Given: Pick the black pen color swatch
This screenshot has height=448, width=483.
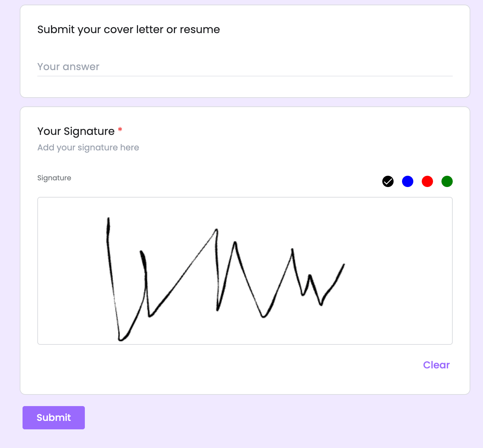Looking at the screenshot, I should (388, 181).
